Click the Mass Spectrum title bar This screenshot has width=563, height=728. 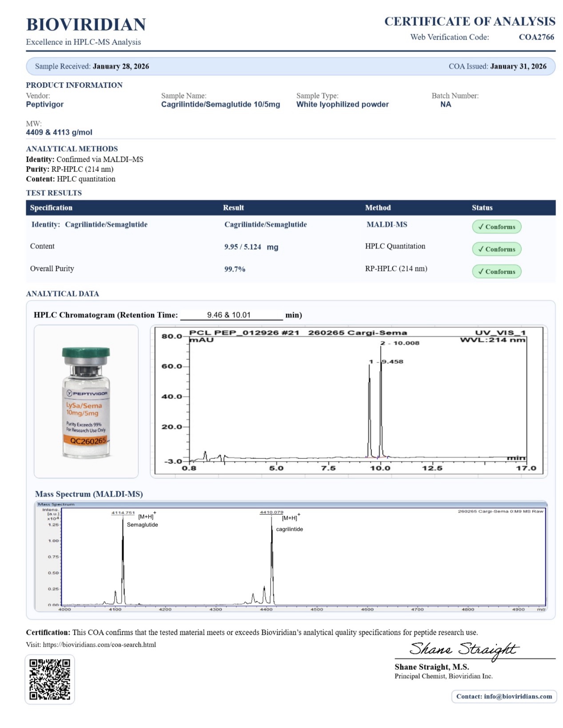pos(291,504)
